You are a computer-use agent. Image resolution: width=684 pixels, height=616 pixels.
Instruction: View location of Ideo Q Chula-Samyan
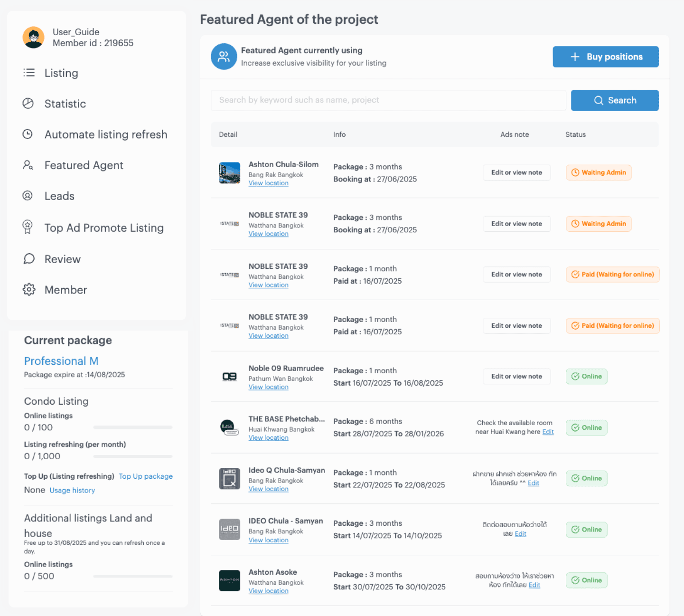click(x=268, y=489)
